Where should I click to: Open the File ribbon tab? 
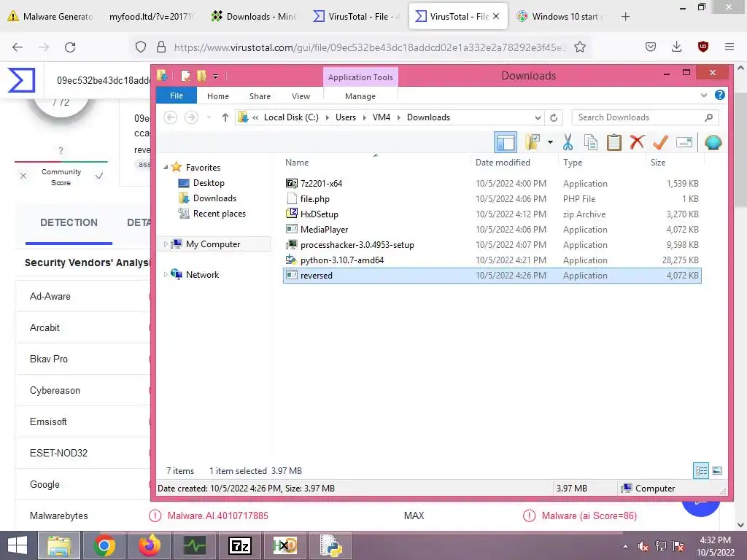[177, 96]
